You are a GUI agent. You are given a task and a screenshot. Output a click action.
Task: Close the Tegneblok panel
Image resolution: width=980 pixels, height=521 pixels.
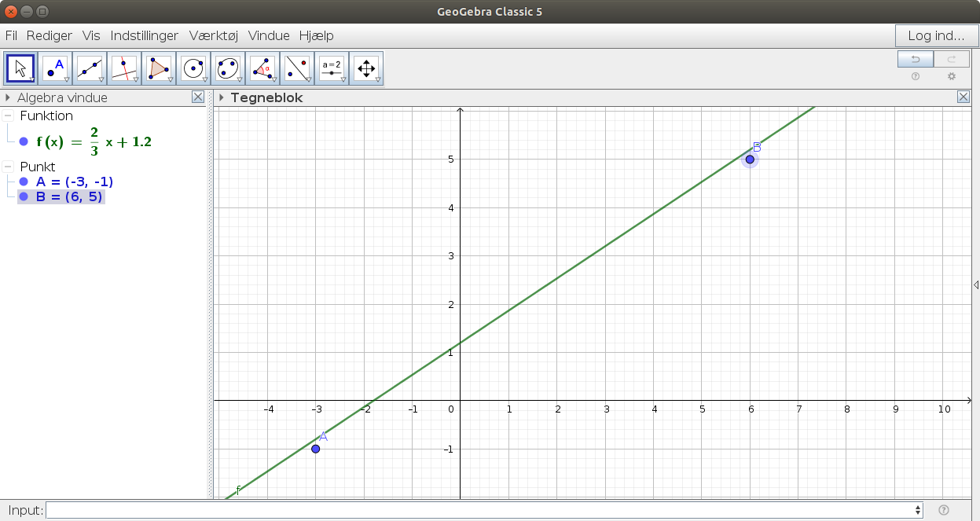coord(963,97)
